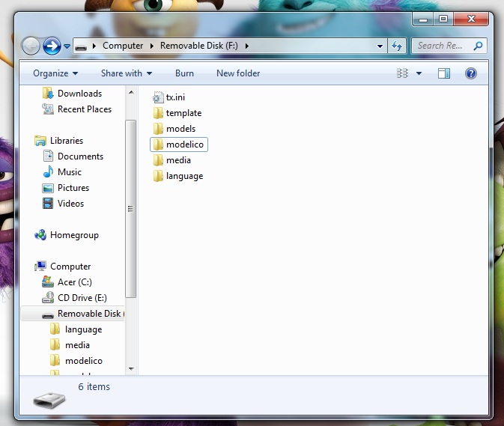
Task: Maximize the Explorer window
Action: point(443,19)
